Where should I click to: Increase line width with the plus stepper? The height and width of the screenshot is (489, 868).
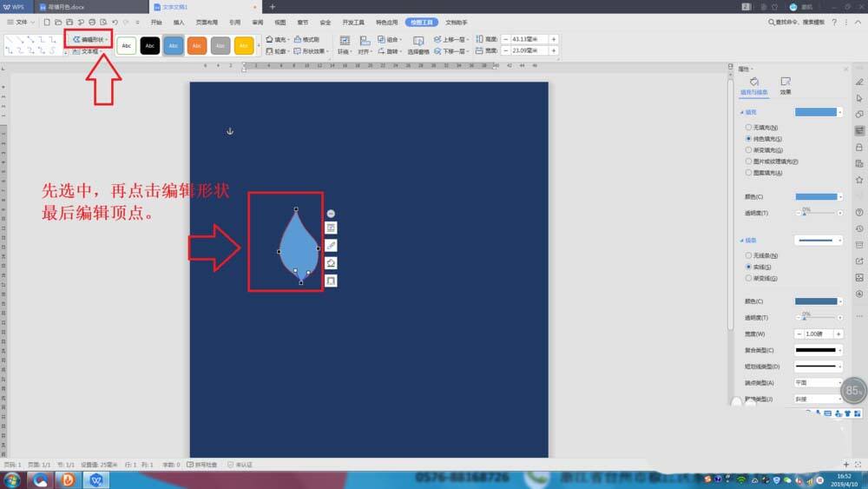(x=838, y=334)
